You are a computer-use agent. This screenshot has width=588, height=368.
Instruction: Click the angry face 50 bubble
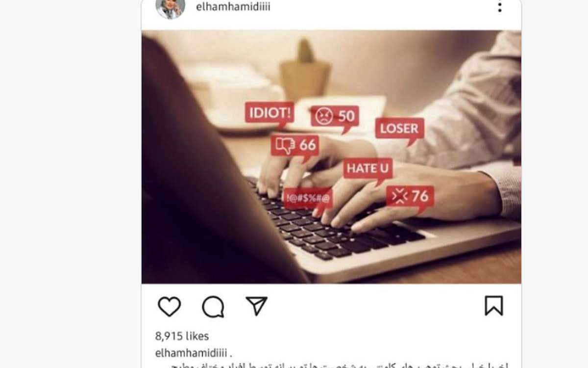(335, 118)
